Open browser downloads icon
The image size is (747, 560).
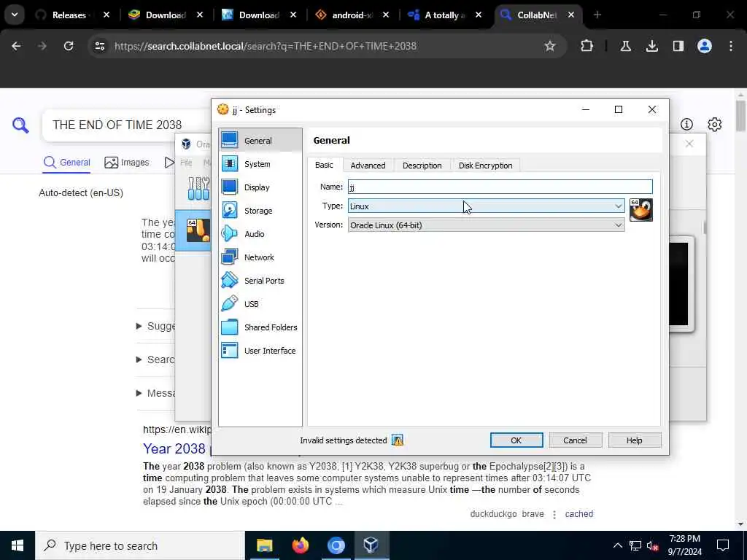tap(651, 46)
